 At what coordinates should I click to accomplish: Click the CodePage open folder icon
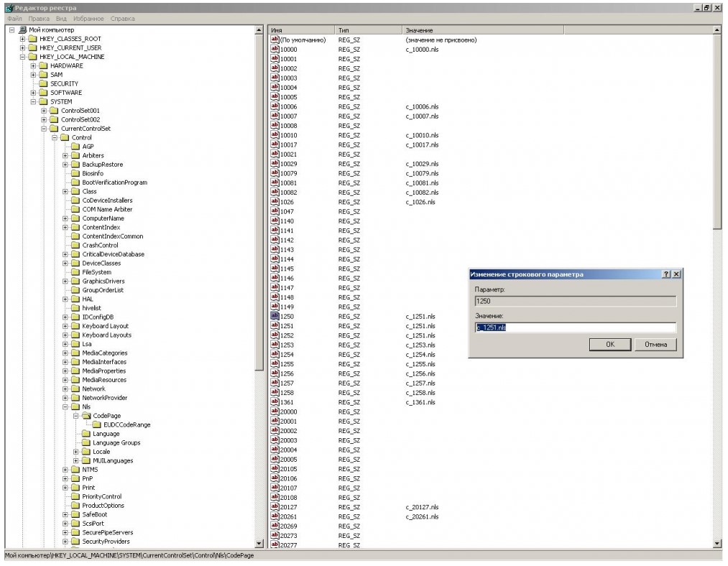point(86,416)
